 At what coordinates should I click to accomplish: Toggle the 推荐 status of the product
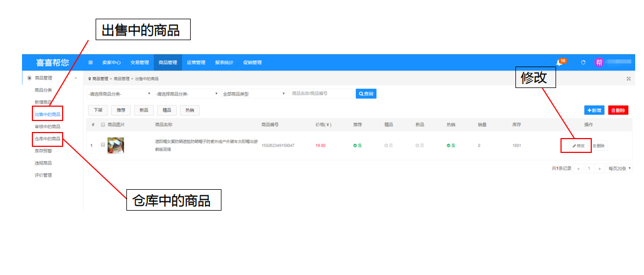357,146
